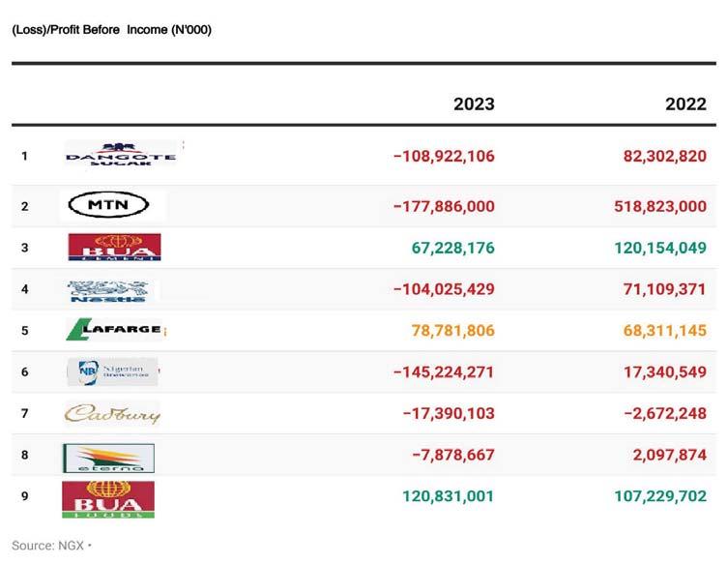Click the value 120,831,001
This screenshot has width=728, height=564.
click(448, 496)
